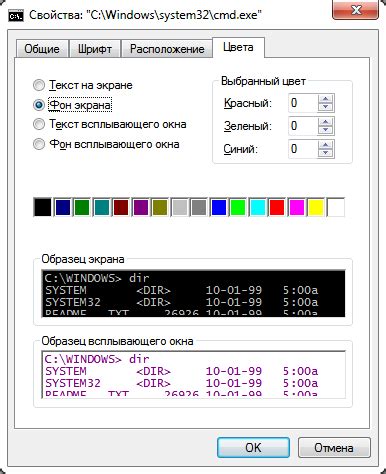Pick the black color swatch

[43, 207]
